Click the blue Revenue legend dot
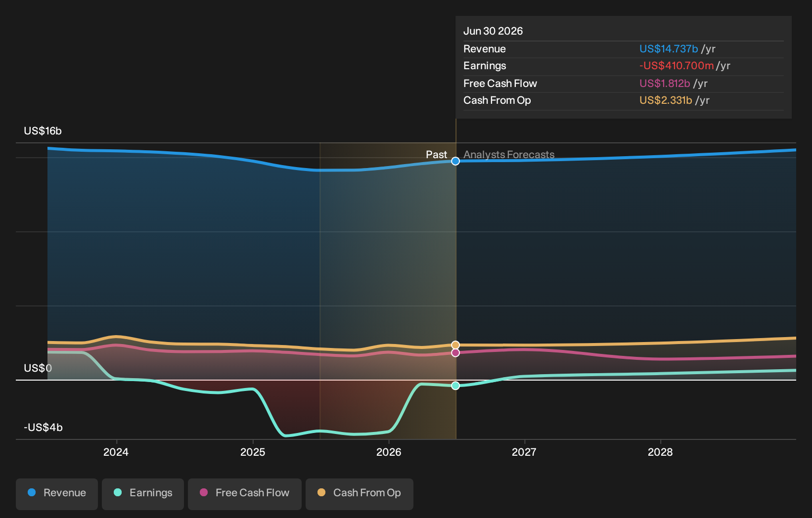This screenshot has height=518, width=812. [32, 492]
